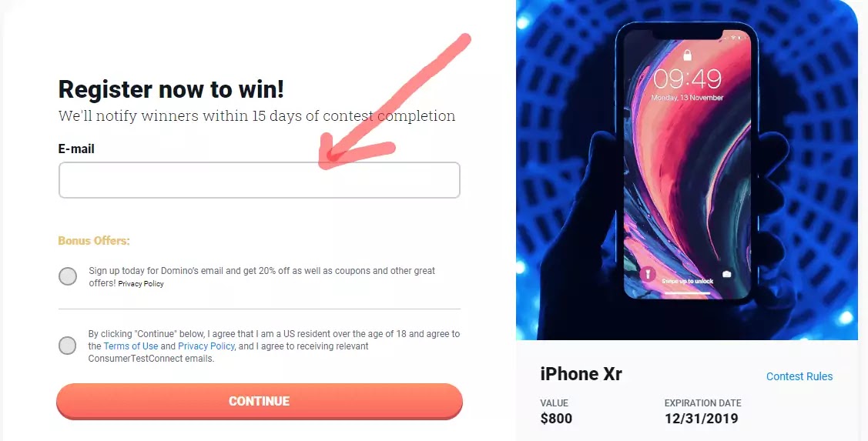The height and width of the screenshot is (441, 868).
Task: Click the $800 prize value
Action: pyautogui.click(x=556, y=419)
